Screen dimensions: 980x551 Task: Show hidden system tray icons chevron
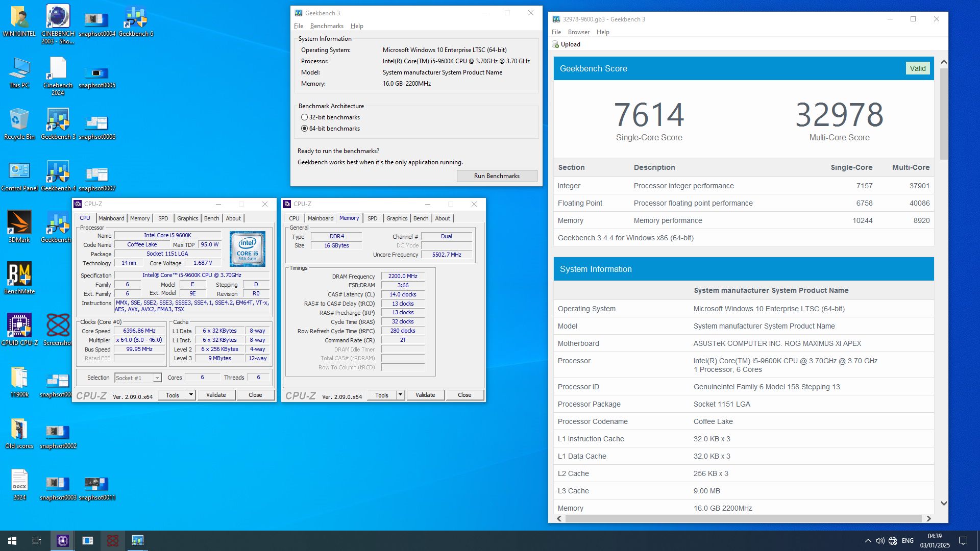(x=868, y=541)
